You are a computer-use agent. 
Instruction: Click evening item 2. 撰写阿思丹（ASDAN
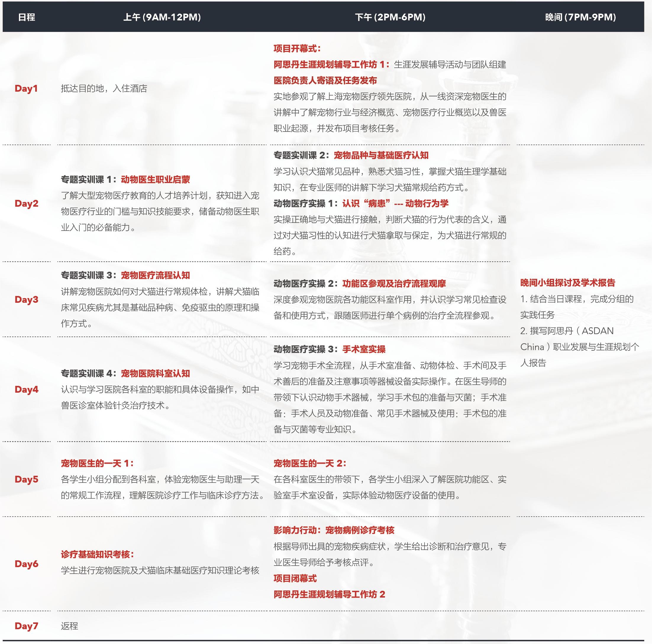point(567,331)
